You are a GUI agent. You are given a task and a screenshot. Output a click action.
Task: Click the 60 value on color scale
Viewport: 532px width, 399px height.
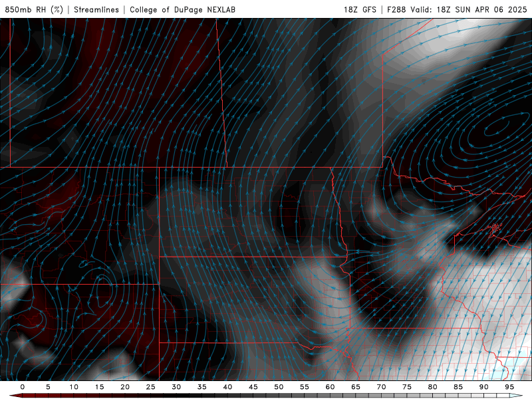330,387
